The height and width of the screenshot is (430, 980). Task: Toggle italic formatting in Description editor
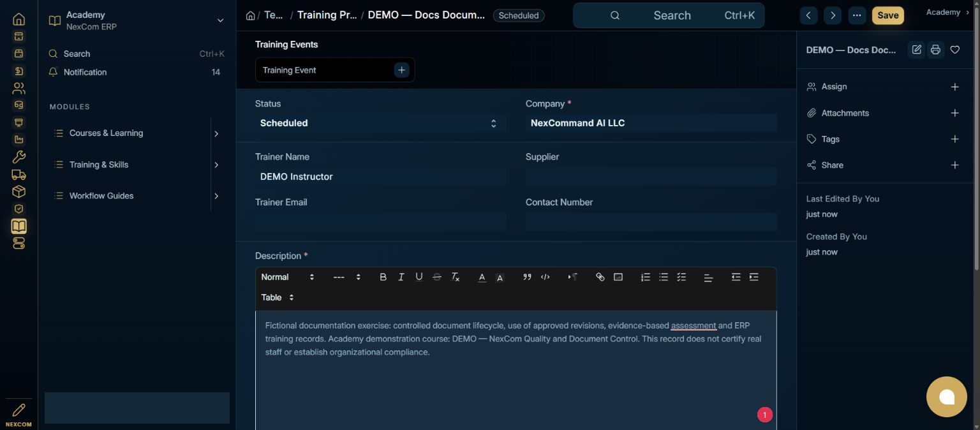point(401,277)
